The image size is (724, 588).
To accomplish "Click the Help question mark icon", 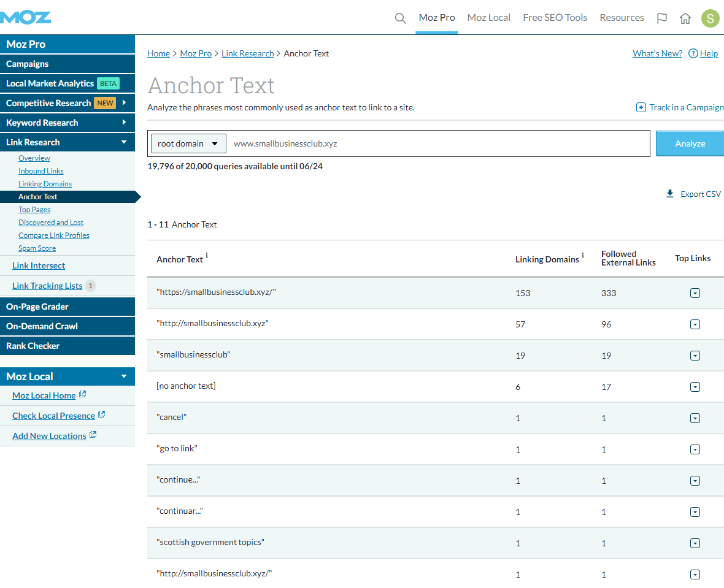I will 693,53.
